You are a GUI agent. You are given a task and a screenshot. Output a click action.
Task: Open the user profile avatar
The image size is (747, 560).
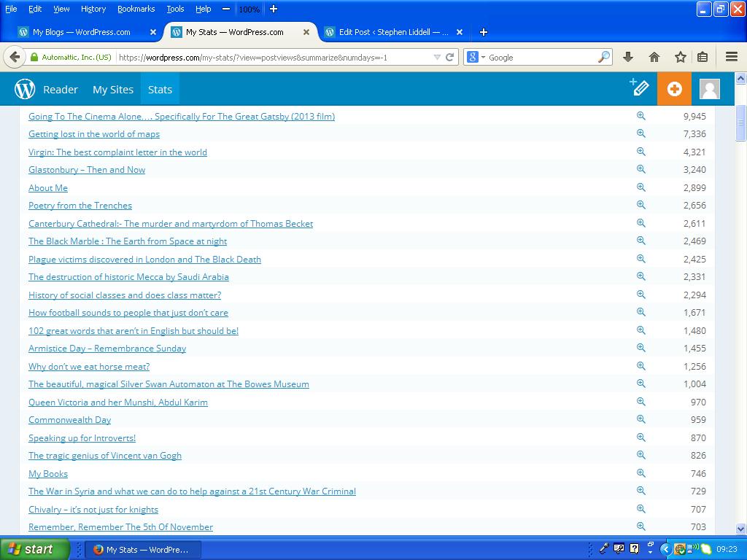[x=709, y=89]
